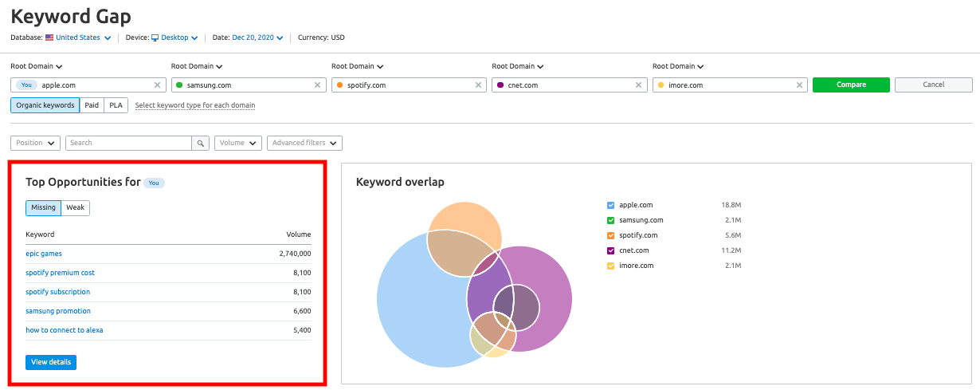Screen dimensions: 980x390
Task: Select the Organic keywords tab
Action: coord(45,105)
